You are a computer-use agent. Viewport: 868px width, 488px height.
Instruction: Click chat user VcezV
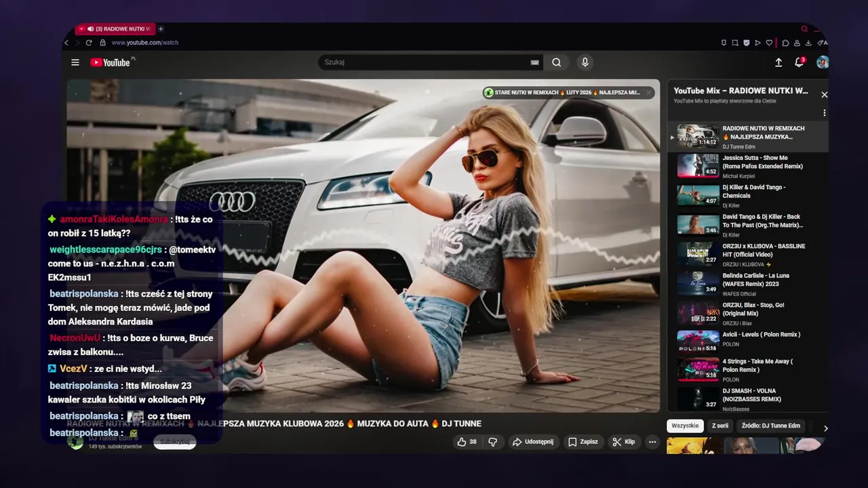tap(73, 369)
